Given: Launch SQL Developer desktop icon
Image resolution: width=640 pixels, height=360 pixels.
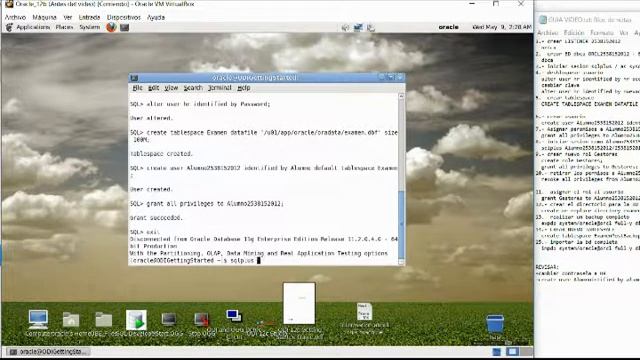Looking at the screenshot, I should pyautogui.click(x=136, y=320).
